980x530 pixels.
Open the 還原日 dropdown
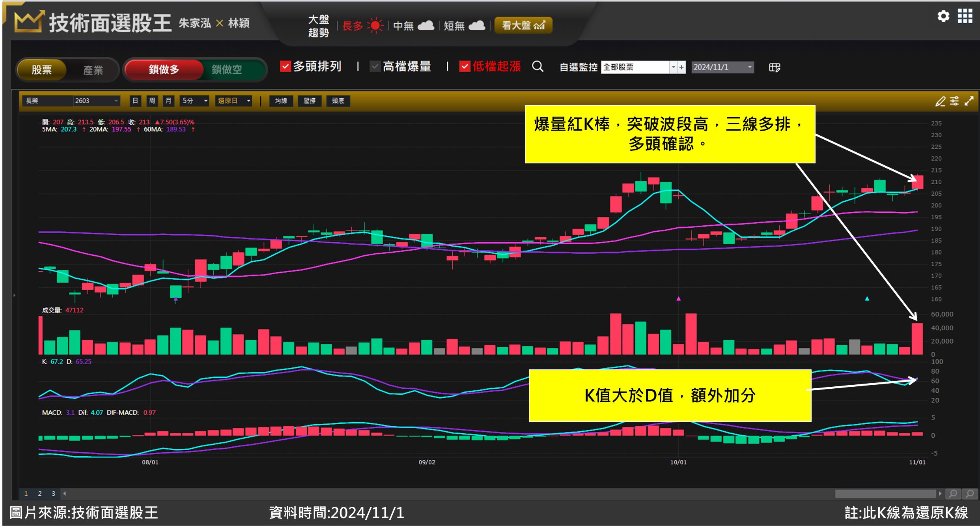click(233, 101)
